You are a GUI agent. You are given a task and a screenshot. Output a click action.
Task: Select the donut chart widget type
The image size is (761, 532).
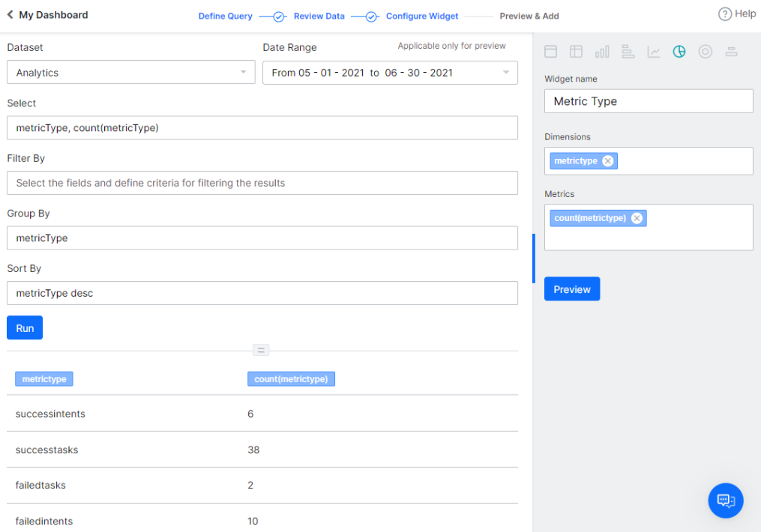(x=705, y=51)
